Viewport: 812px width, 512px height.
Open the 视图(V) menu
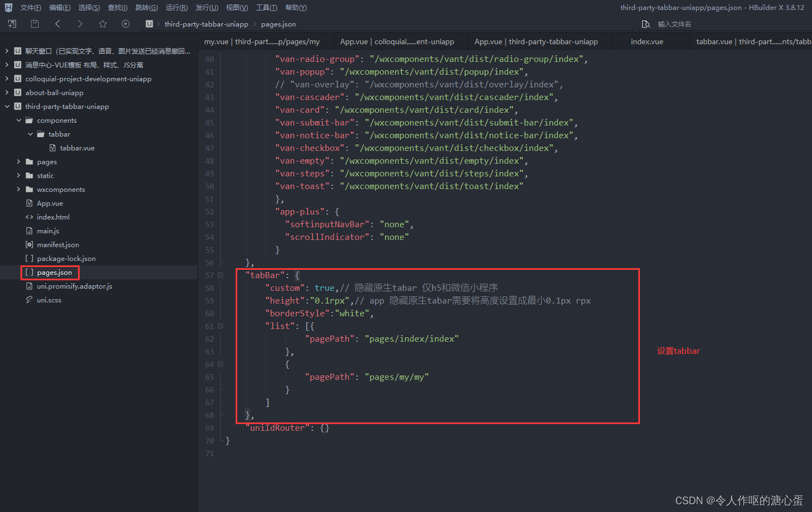pos(237,8)
